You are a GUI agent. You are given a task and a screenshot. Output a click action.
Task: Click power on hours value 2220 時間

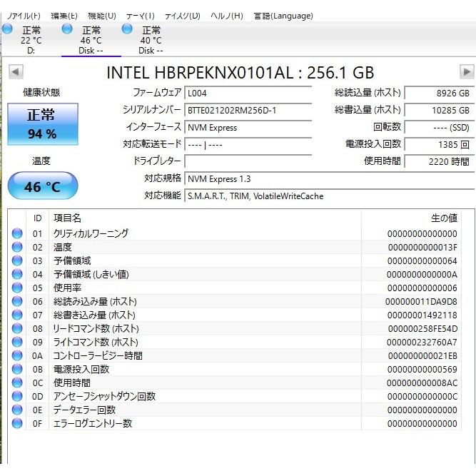439,161
